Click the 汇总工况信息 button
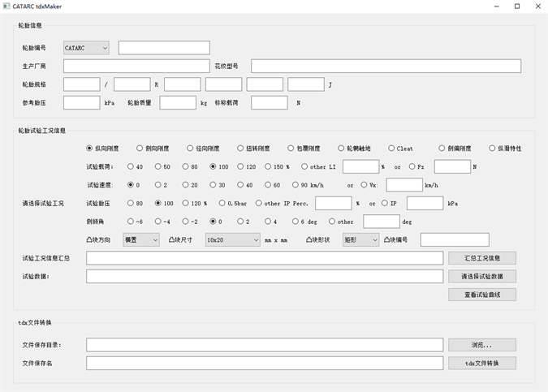Screen dimensions: 548x392 481,258
